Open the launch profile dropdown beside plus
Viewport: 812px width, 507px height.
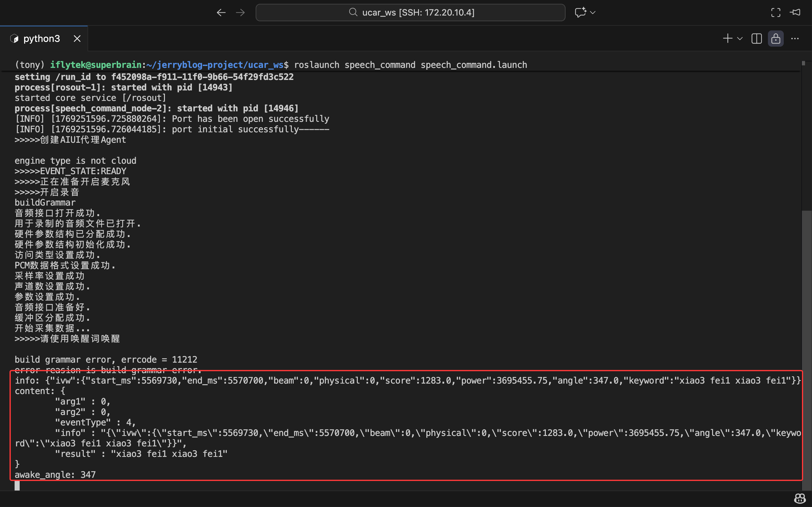(x=740, y=39)
